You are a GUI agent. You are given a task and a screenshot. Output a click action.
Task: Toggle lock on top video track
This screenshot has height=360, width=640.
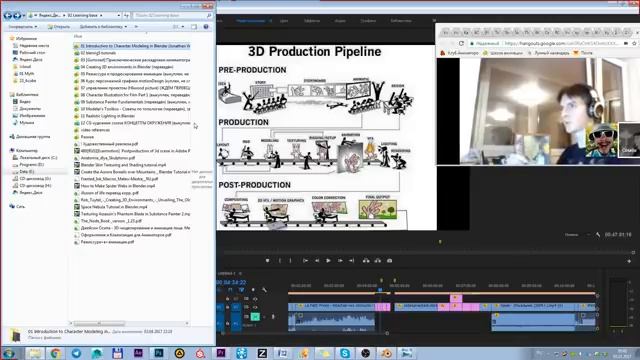pos(228,299)
